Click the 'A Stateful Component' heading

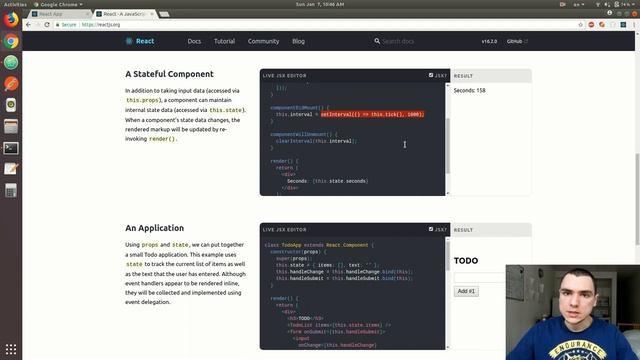169,74
